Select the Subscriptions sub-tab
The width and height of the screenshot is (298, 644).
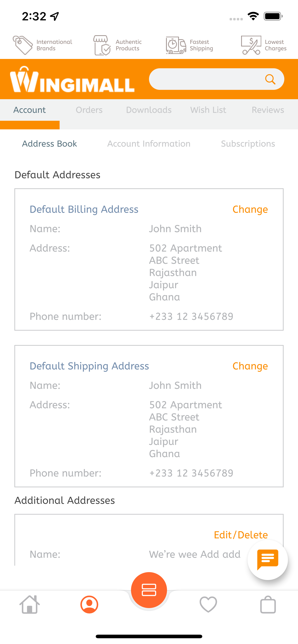[248, 144]
